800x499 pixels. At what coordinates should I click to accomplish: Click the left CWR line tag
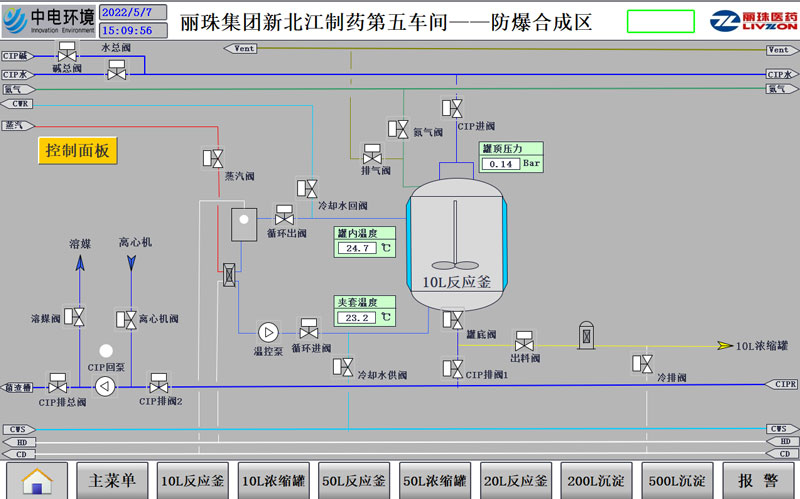tap(18, 104)
